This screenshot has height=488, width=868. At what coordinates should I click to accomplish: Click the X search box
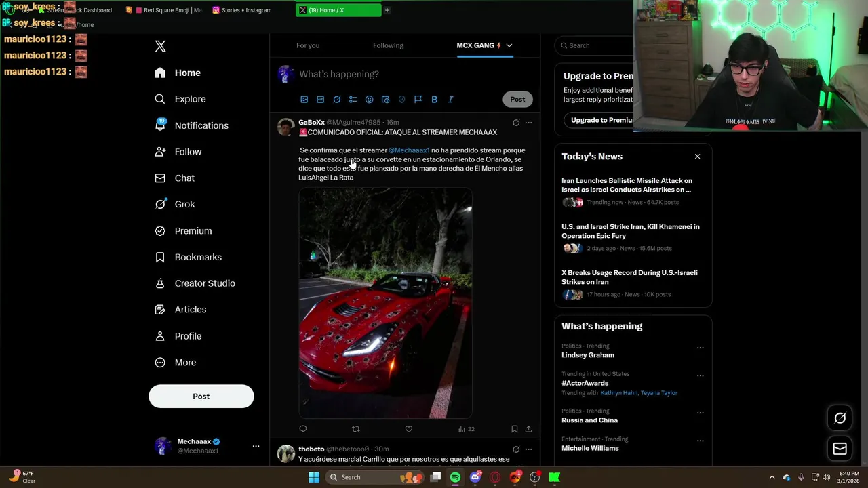(595, 45)
